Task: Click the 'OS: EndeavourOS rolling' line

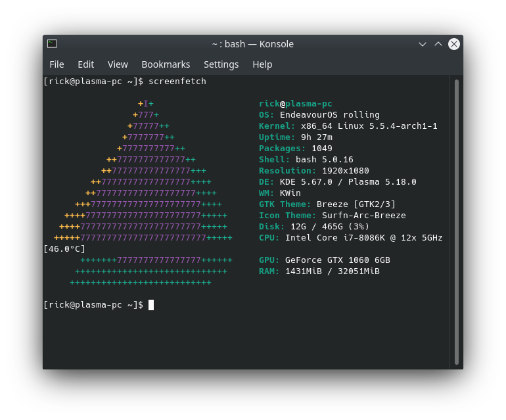Action: click(x=319, y=115)
